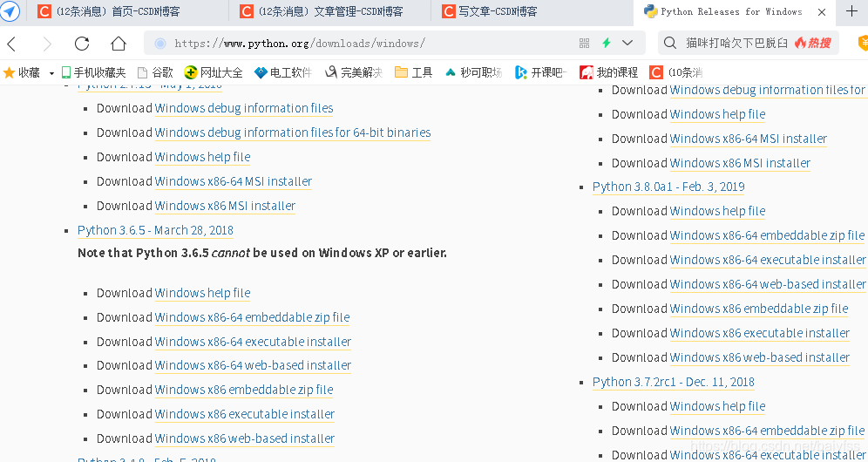Click Windows x86 executable installer under Python 3.6.5
Screen dimensions: 868x462
(245, 414)
